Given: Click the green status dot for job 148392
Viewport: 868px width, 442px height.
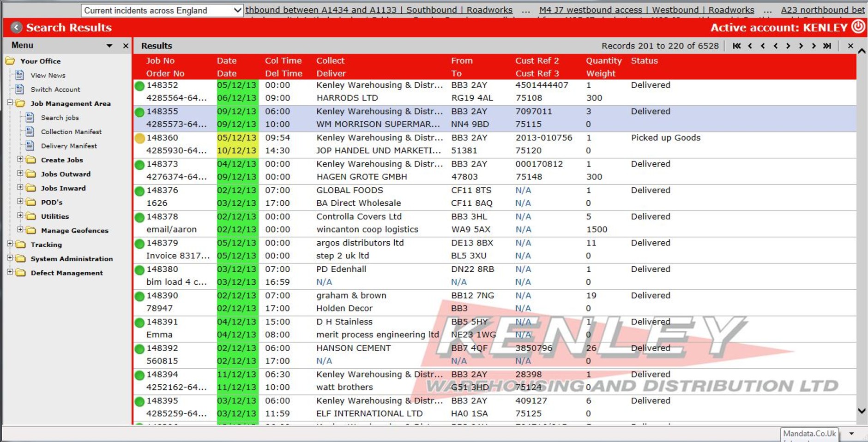Looking at the screenshot, I should click(x=139, y=349).
